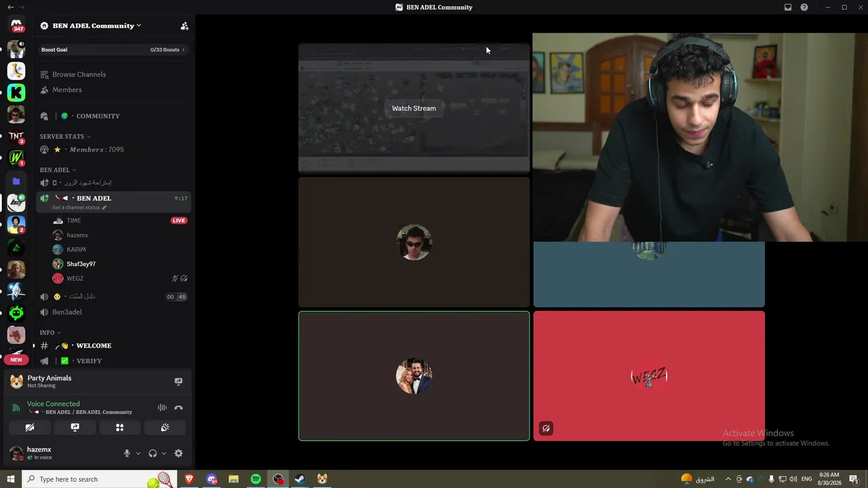Image resolution: width=868 pixels, height=488 pixels.
Task: Open File Explorer from taskbar
Action: coord(233,479)
